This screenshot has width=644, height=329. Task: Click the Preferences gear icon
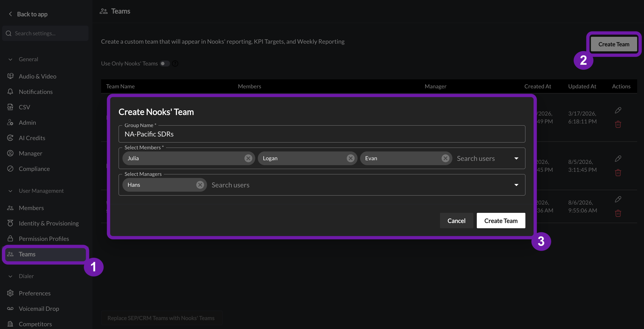(10, 293)
